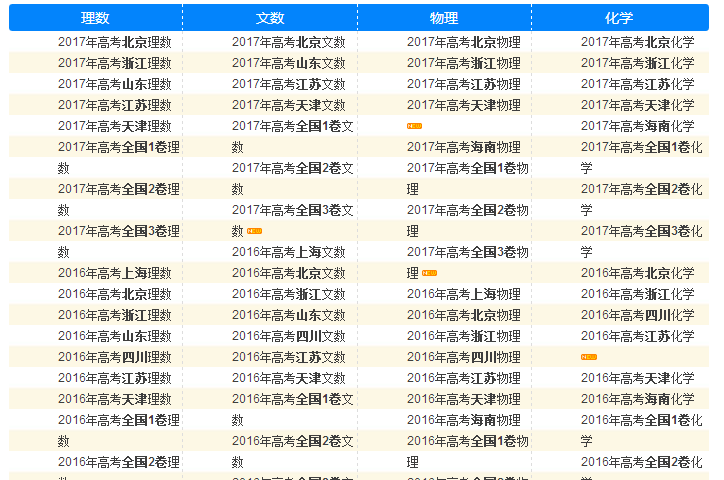
Task: Click NEW badge beside 2017 全国3卷物理
Action: click(x=429, y=273)
